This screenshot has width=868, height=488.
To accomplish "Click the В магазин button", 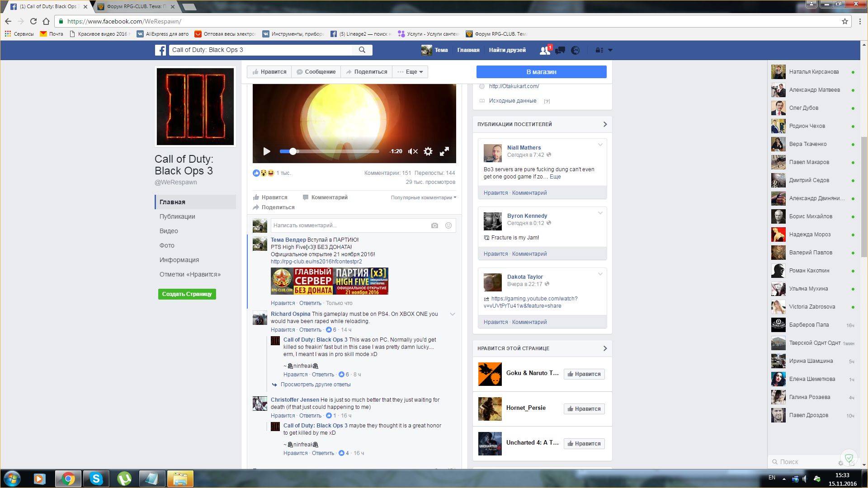I will coord(541,72).
